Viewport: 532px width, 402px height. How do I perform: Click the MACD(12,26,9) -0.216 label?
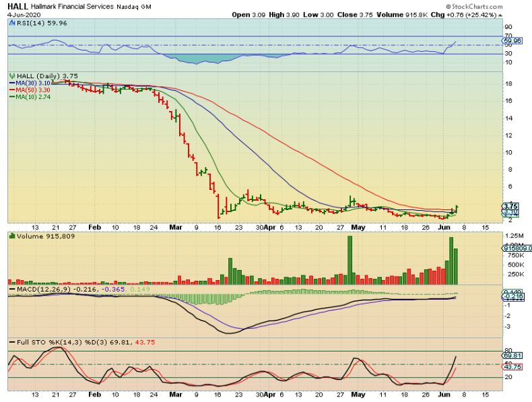pyautogui.click(x=57, y=290)
